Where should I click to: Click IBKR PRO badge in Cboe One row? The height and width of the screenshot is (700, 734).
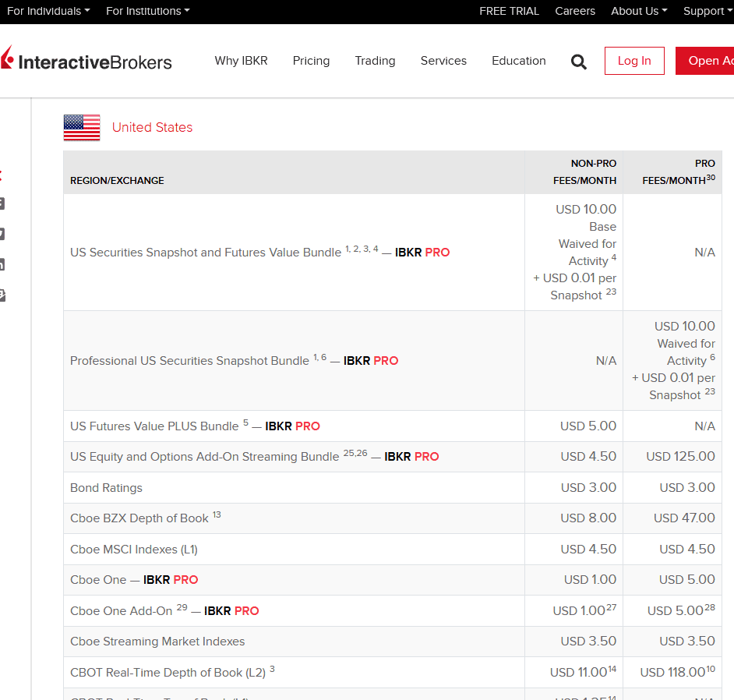(x=171, y=580)
